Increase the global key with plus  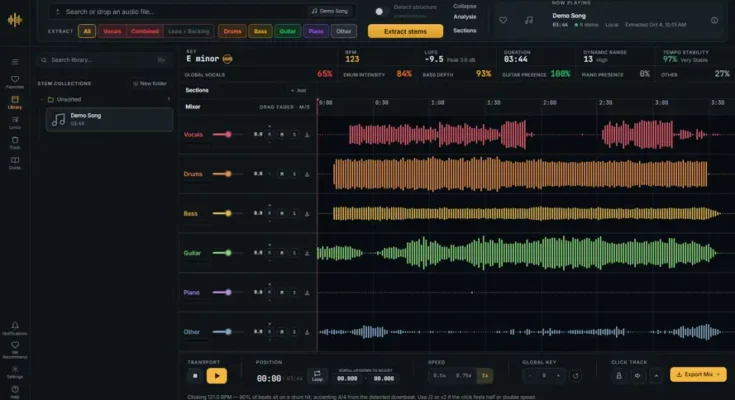coord(558,376)
